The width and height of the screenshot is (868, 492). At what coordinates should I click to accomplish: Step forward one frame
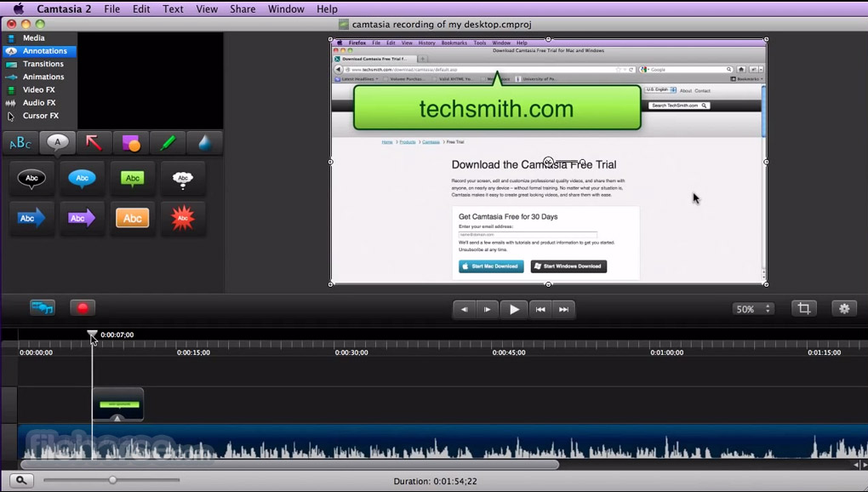tap(487, 309)
